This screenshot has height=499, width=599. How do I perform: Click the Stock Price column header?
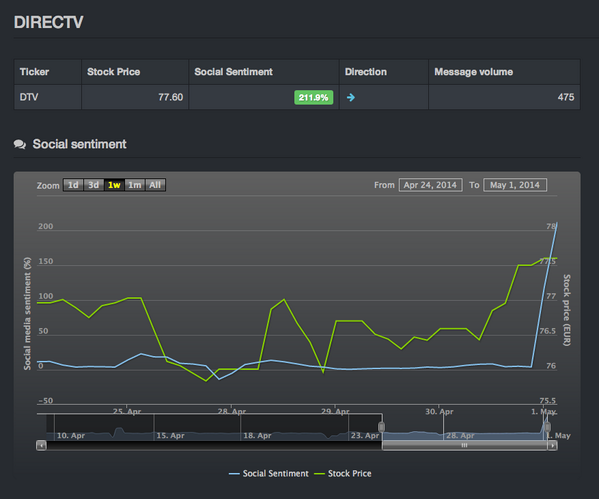tap(135, 72)
